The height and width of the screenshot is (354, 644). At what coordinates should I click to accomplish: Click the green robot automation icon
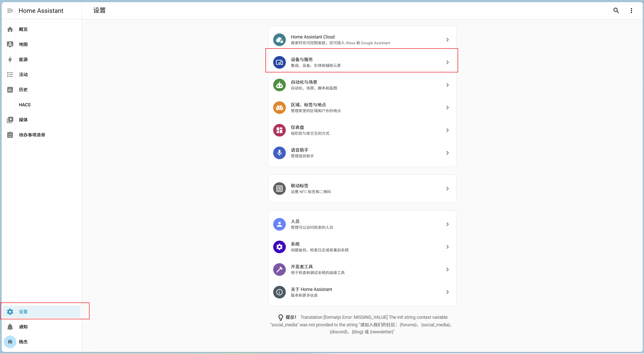point(279,85)
